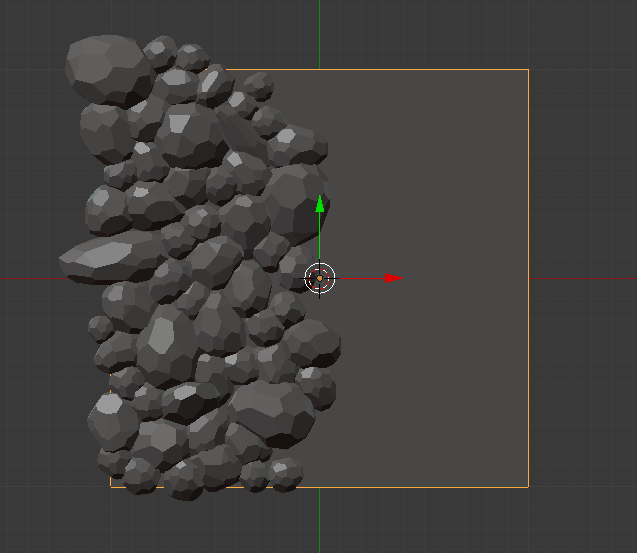This screenshot has height=553, width=637.
Task: Click the green Y-axis gizmo arrow
Action: 320,204
